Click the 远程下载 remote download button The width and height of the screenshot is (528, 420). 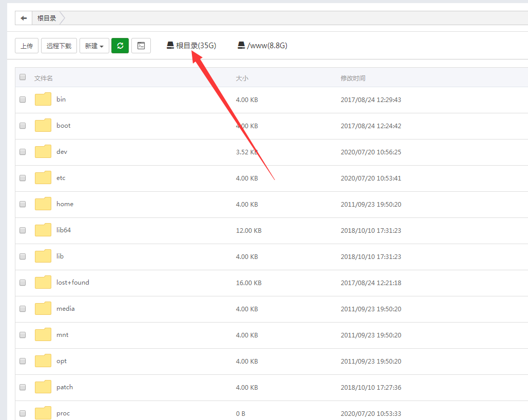coord(59,46)
